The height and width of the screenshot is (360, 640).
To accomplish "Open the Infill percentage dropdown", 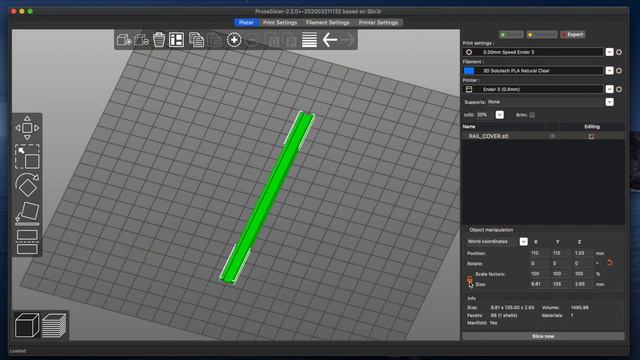I will [x=499, y=115].
